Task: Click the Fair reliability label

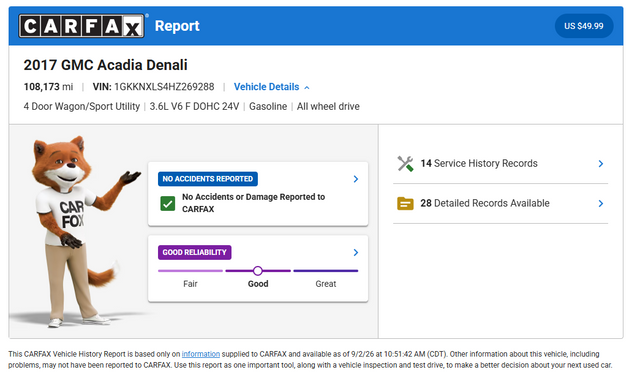Action: (190, 284)
